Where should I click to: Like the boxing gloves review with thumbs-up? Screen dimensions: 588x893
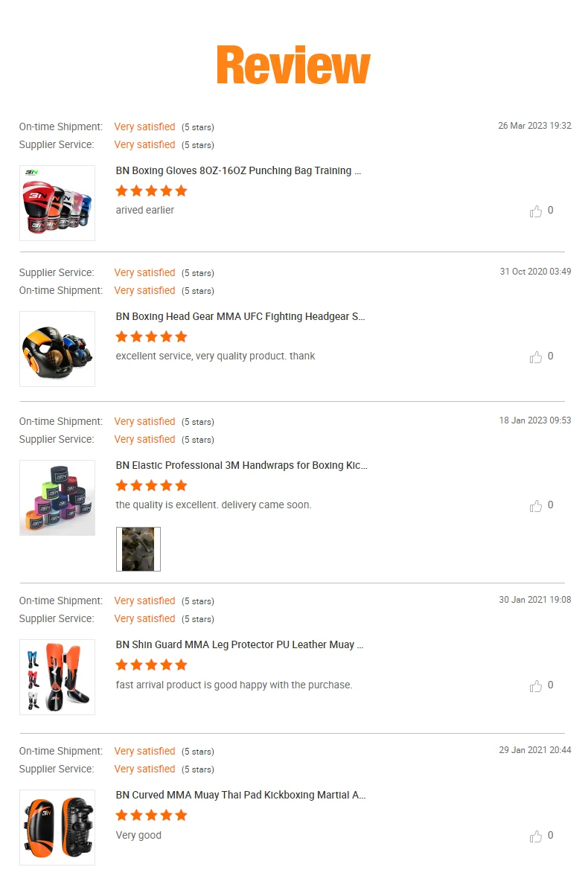click(536, 211)
